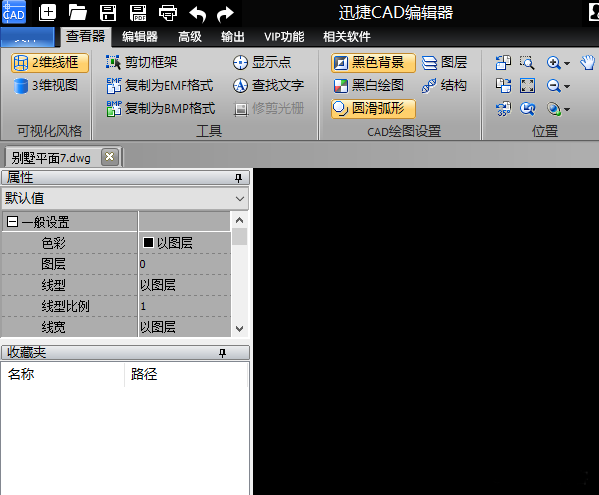The image size is (599, 495).
Task: Rotate the page counter-clockwise icon
Action: click(503, 63)
